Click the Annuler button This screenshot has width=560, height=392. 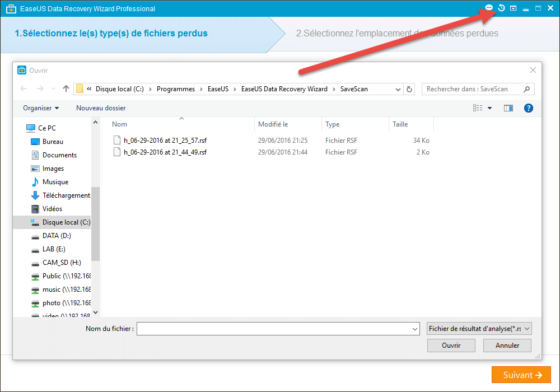coord(507,345)
